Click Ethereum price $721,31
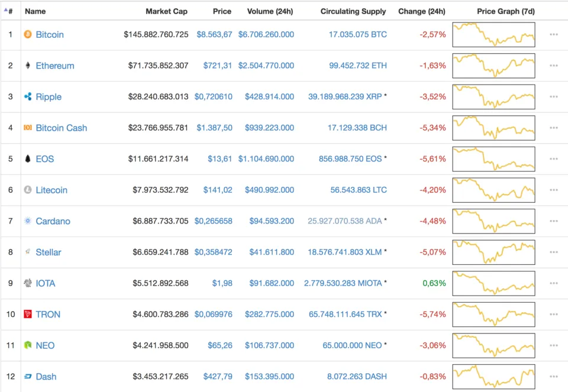The width and height of the screenshot is (568, 392). (217, 66)
